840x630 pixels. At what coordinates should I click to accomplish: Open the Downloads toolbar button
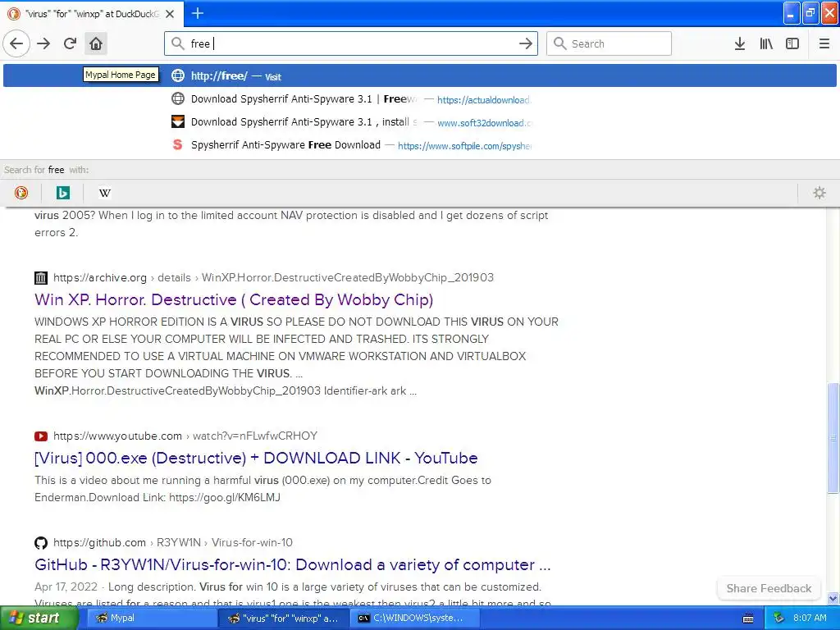(x=739, y=43)
